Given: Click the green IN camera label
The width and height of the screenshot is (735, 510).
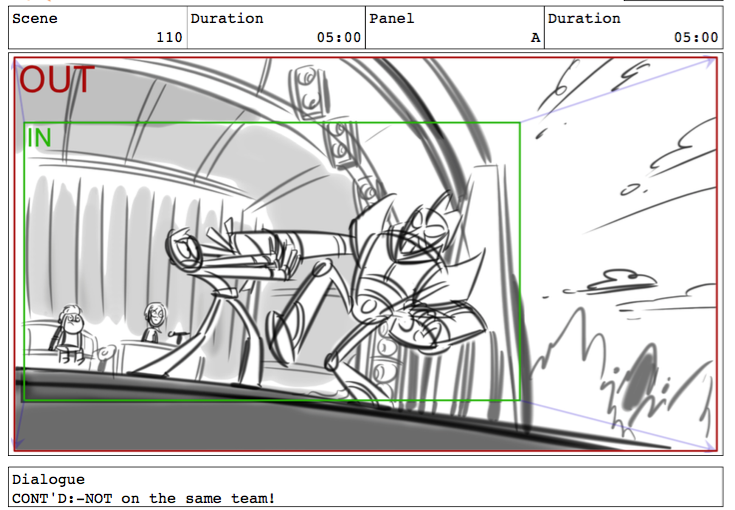Looking at the screenshot, I should (x=39, y=138).
